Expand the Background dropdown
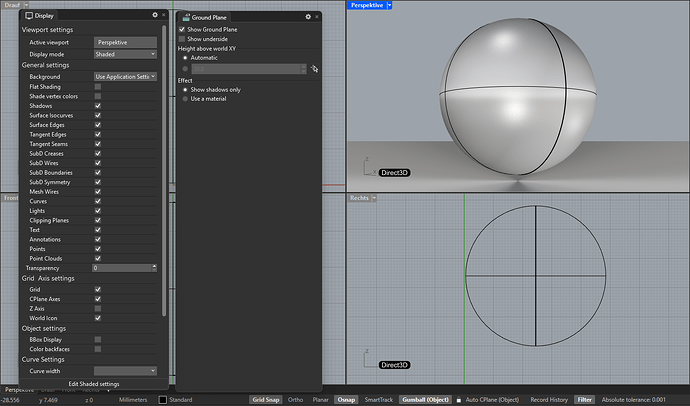This screenshot has width=690, height=406. tap(125, 76)
